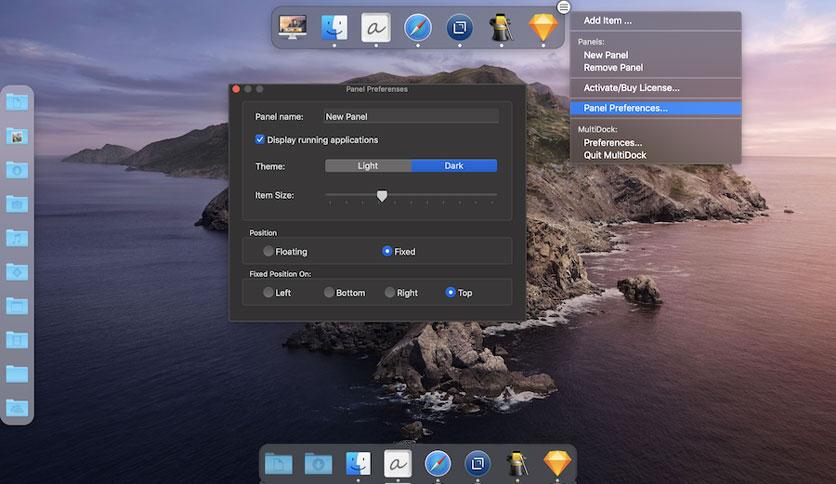Image resolution: width=836 pixels, height=484 pixels.
Task: Set fixed position to Top
Action: coord(451,292)
